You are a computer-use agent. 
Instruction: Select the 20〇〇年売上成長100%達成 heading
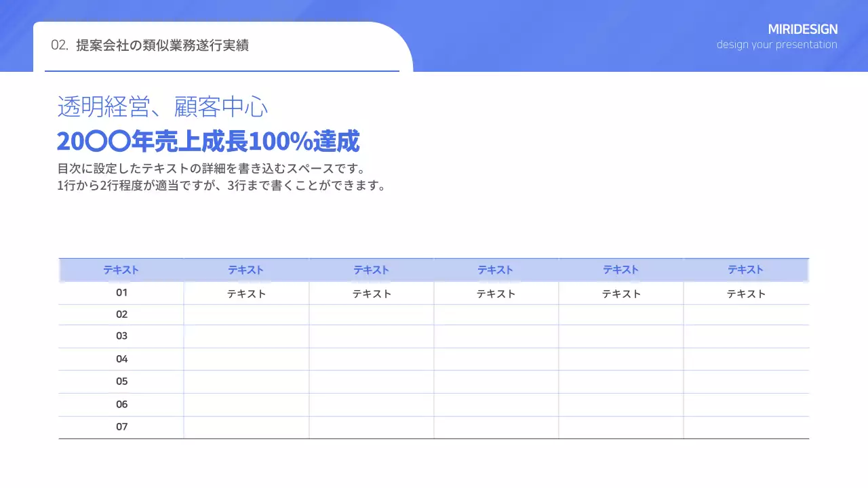click(208, 141)
